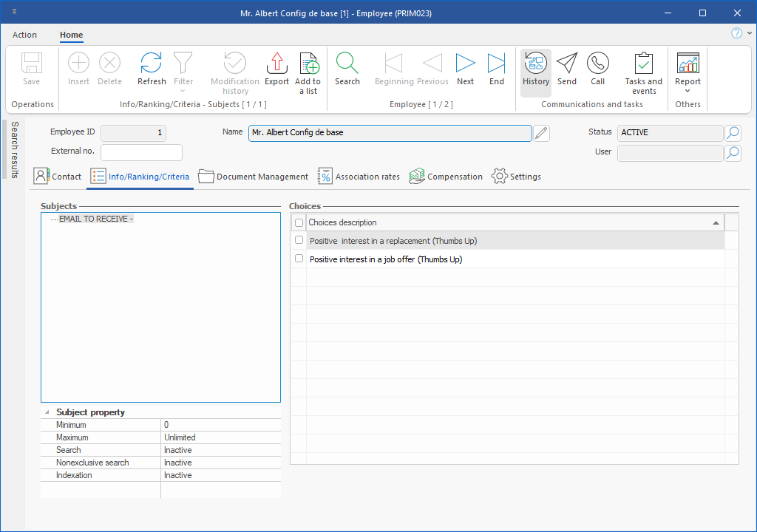Viewport: 757px width, 532px height.
Task: Edit name using the pencil icon
Action: point(542,133)
